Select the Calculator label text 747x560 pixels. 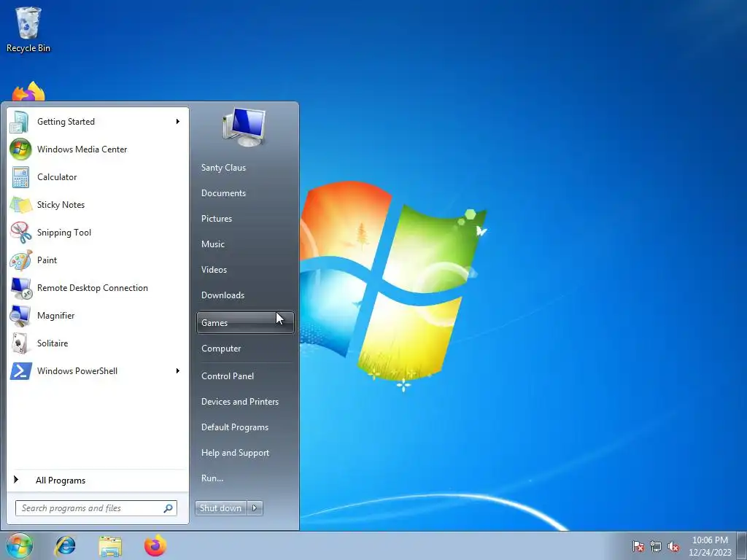57,177
